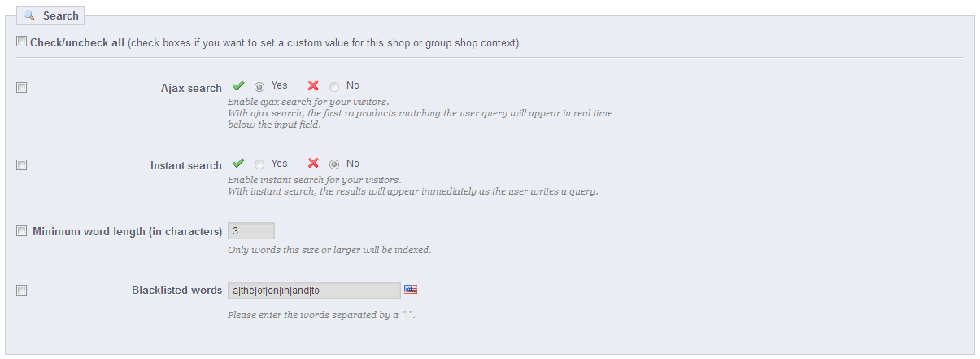Enable the Ajax search row checkbox
This screenshot has height=359, width=980.
pos(22,88)
